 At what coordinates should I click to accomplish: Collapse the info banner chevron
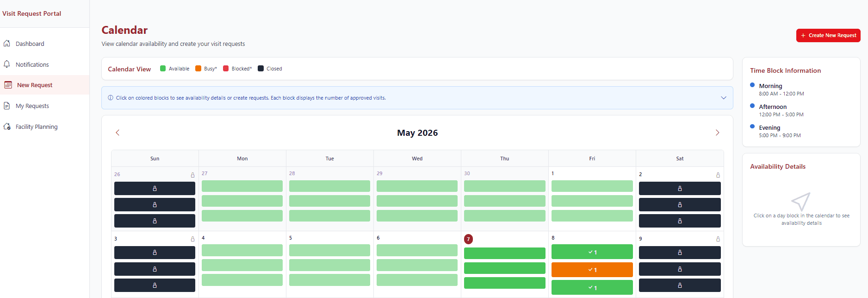[724, 98]
